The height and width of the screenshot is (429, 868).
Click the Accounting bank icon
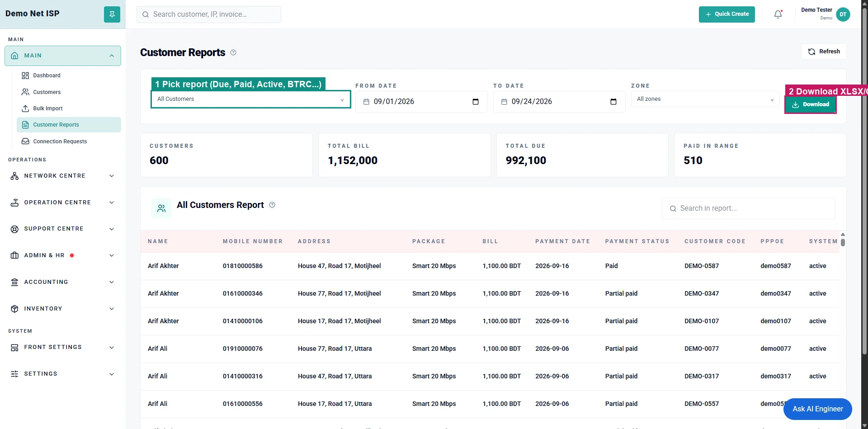(14, 282)
